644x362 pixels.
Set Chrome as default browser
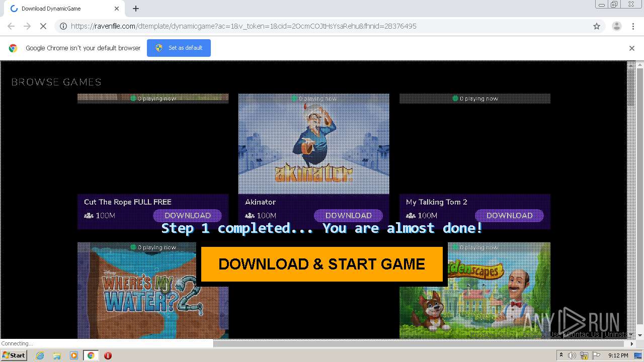[x=179, y=48]
